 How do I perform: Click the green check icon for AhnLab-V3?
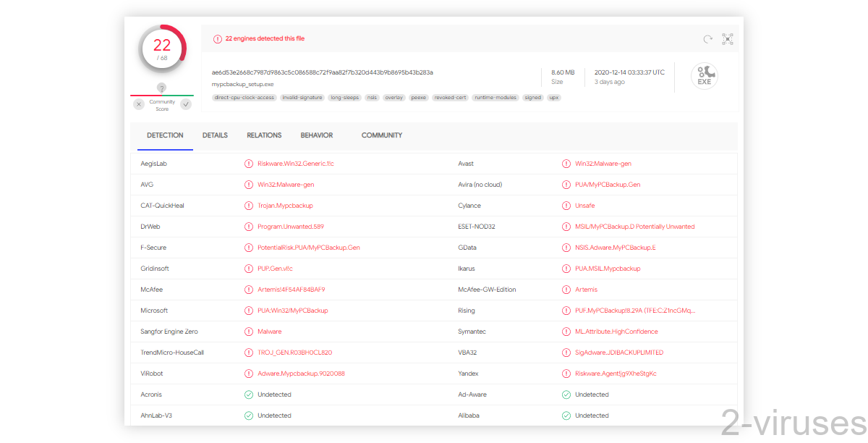249,415
